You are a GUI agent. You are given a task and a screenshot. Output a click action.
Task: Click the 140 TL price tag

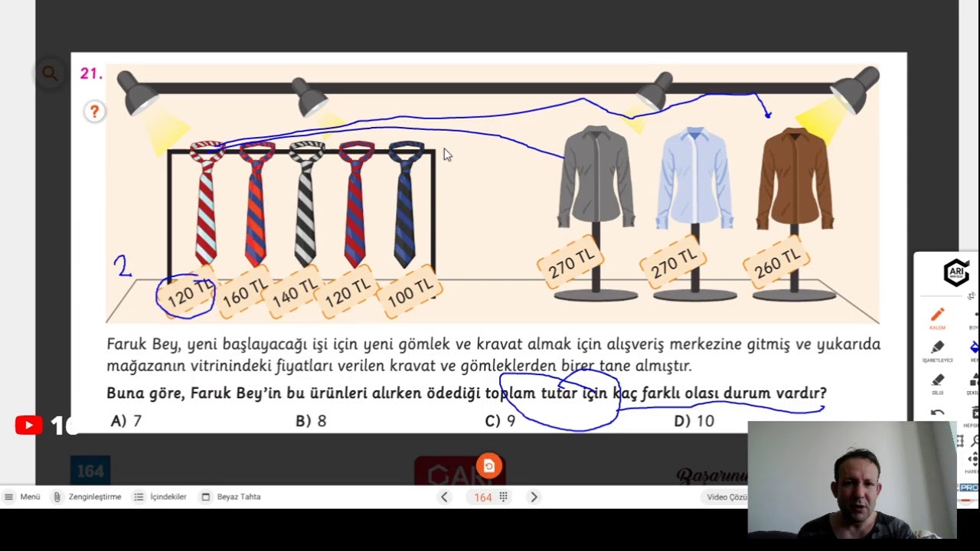tap(295, 292)
